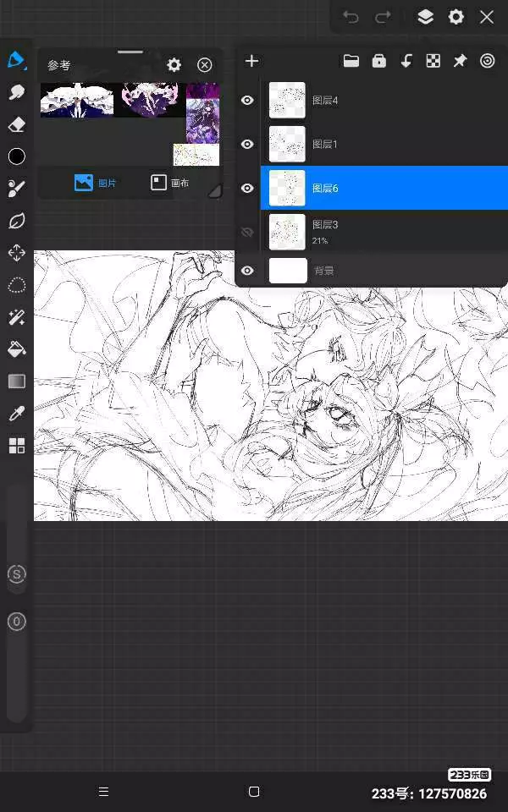Hide the 背景 background layer
The width and height of the screenshot is (508, 812).
[247, 271]
